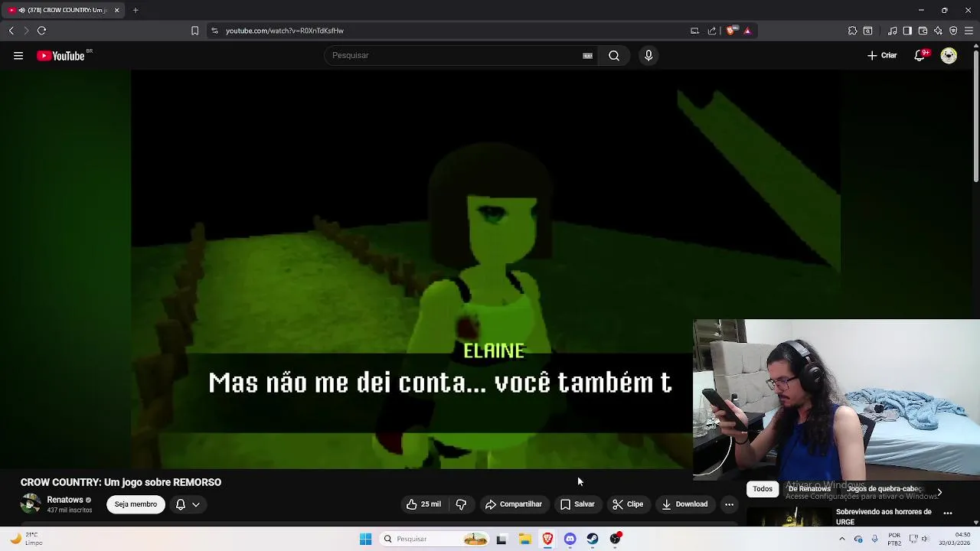The width and height of the screenshot is (980, 551).
Task: Show more filter chips with right arrow
Action: (x=939, y=492)
